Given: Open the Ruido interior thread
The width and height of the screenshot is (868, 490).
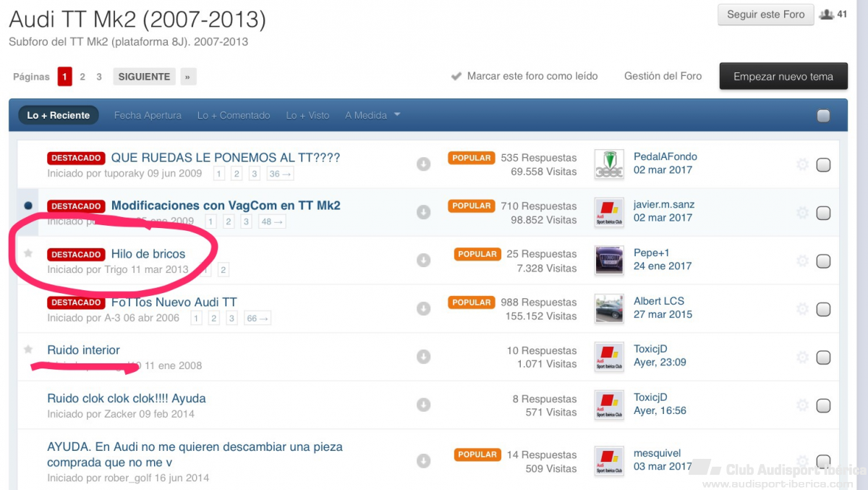Looking at the screenshot, I should click(84, 350).
